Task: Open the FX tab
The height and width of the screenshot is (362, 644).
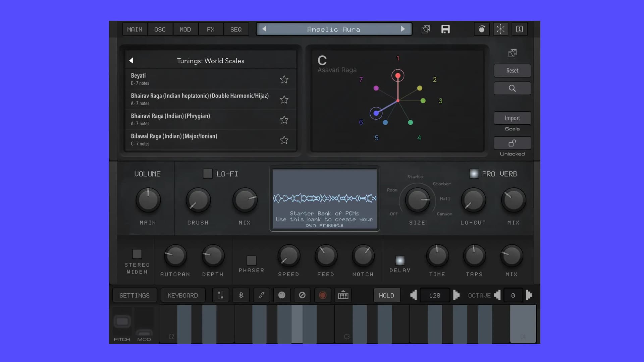Action: [211, 29]
